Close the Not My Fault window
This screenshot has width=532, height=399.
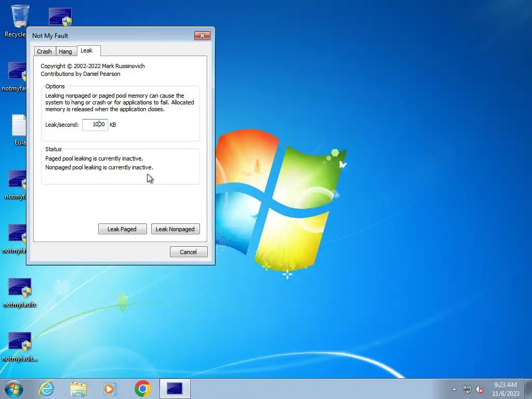pyautogui.click(x=202, y=36)
